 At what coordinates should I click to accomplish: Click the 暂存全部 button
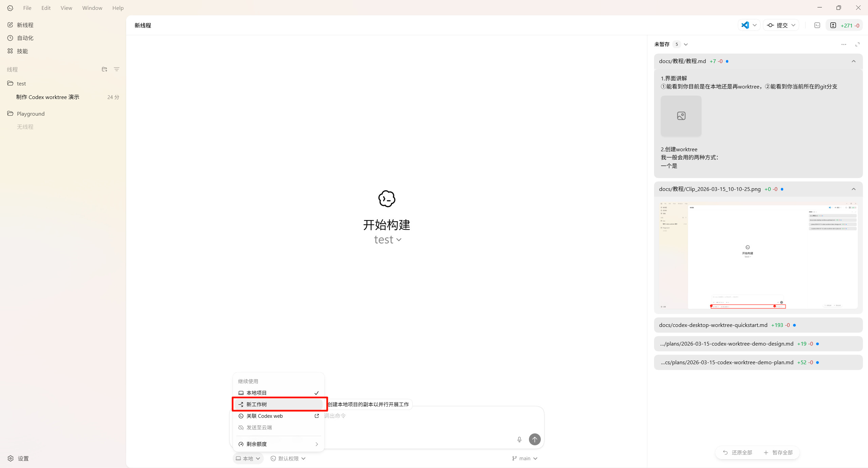[778, 452]
